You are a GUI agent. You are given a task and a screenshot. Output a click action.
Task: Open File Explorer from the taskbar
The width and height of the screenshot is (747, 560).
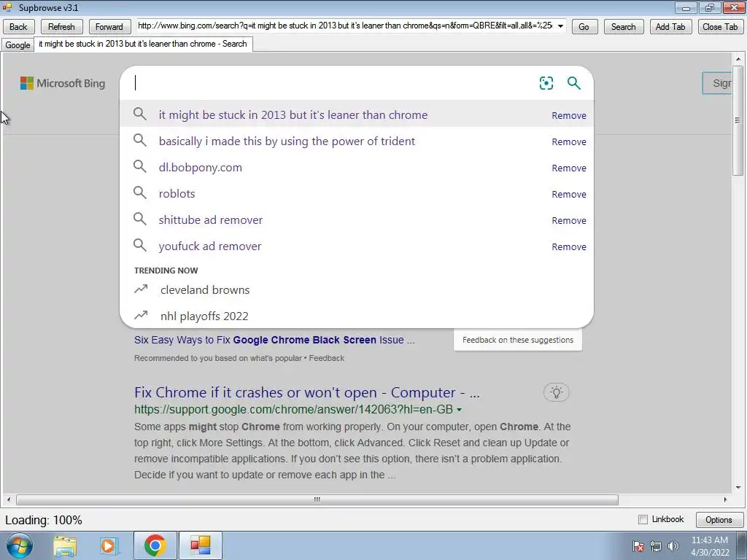pyautogui.click(x=65, y=545)
